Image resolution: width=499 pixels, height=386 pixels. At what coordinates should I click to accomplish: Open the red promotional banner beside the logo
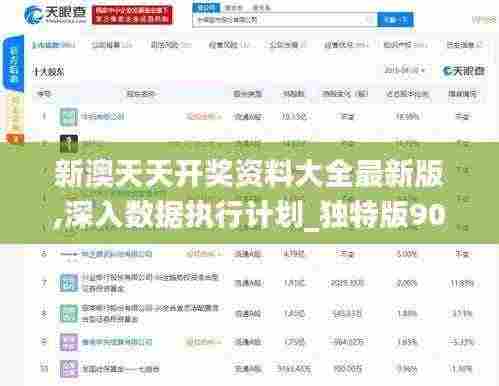coord(133,15)
